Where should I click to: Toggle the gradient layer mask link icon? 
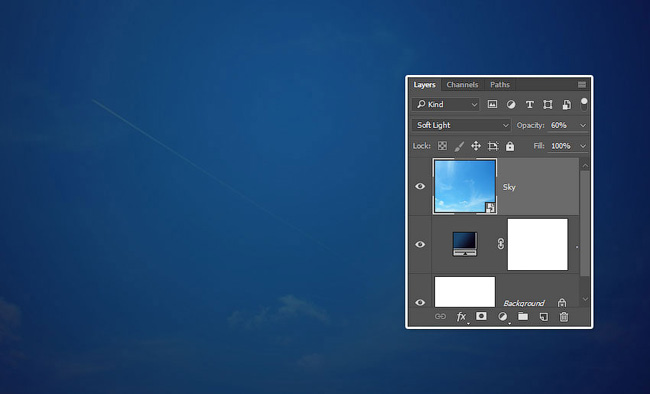(x=501, y=244)
